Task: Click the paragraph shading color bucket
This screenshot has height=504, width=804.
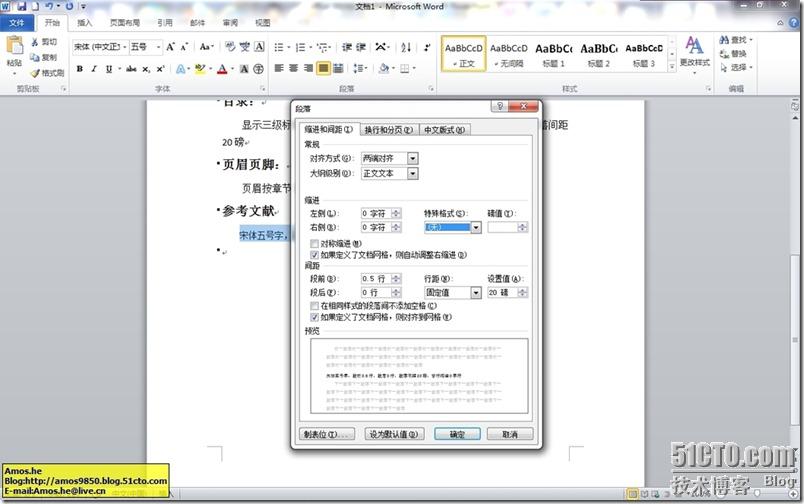Action: (x=384, y=68)
